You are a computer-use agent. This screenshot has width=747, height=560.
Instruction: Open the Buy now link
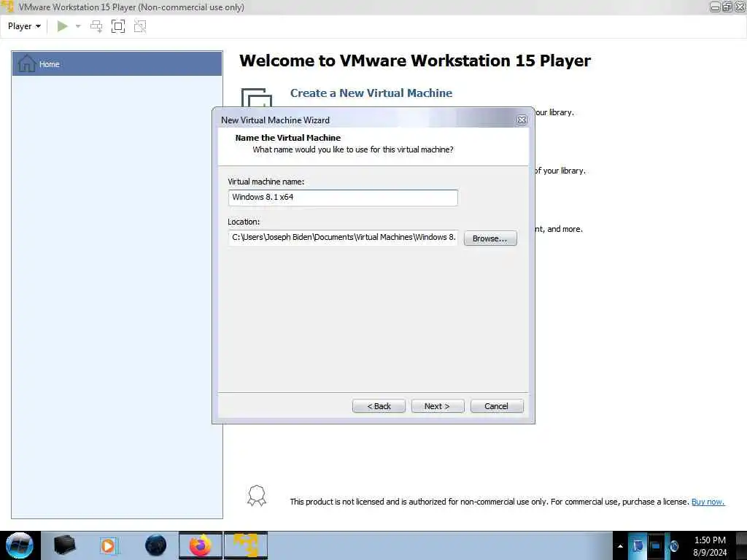[708, 502]
